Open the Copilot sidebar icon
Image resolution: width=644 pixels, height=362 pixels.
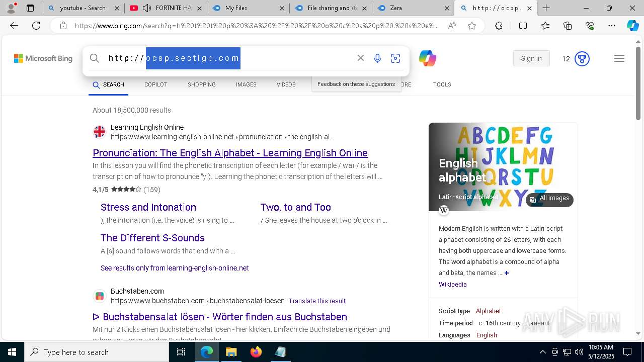(632, 26)
